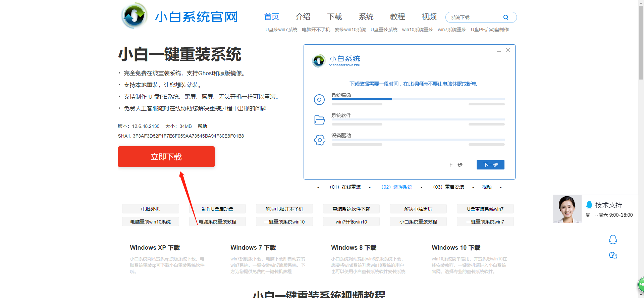Click the 立即下载 download button
Viewport: 644px width, 298px height.
coord(166,157)
